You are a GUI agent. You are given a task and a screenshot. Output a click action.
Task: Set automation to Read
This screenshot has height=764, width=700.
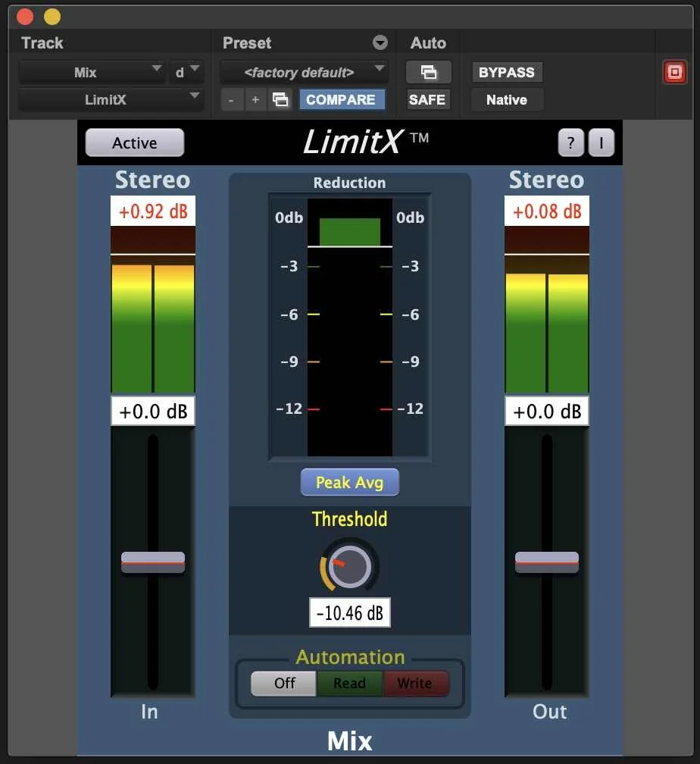tap(350, 683)
